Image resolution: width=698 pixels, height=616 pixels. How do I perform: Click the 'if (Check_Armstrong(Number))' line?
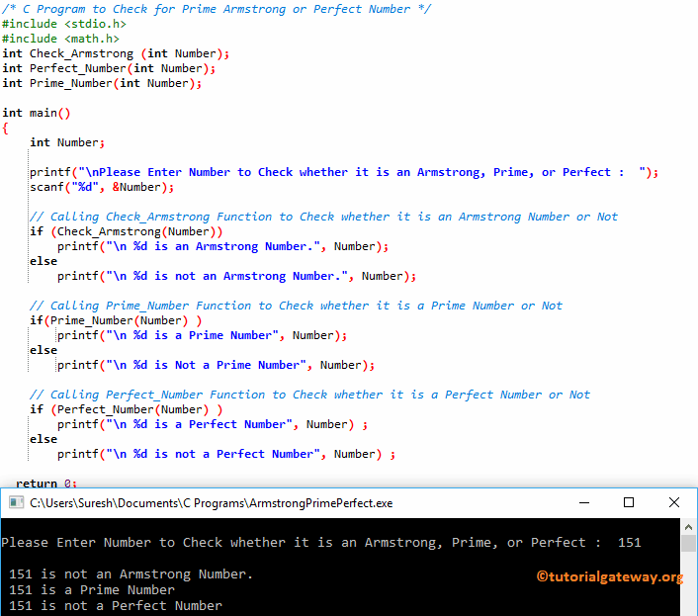click(126, 232)
